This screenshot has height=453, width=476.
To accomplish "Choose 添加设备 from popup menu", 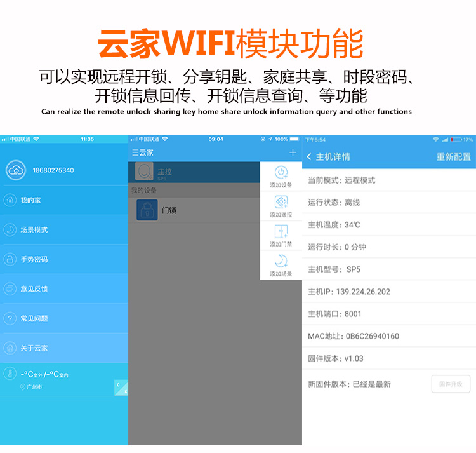I will click(281, 177).
